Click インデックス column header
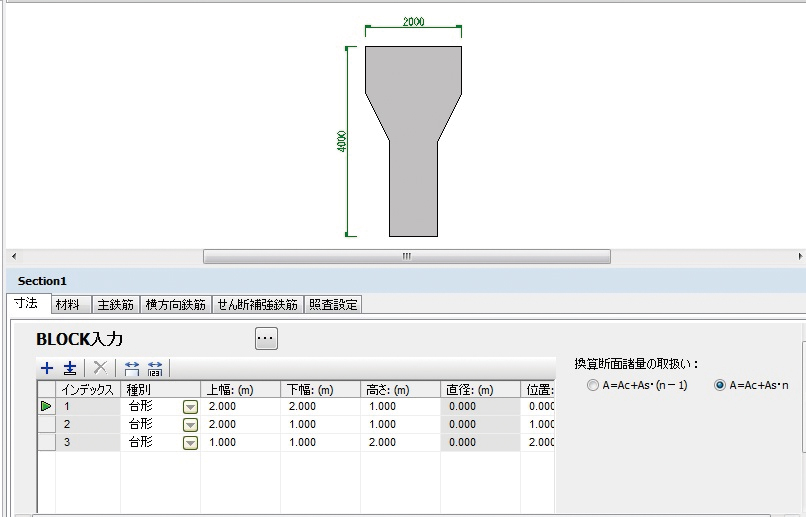Screen dimensions: 806x517 click(88, 390)
